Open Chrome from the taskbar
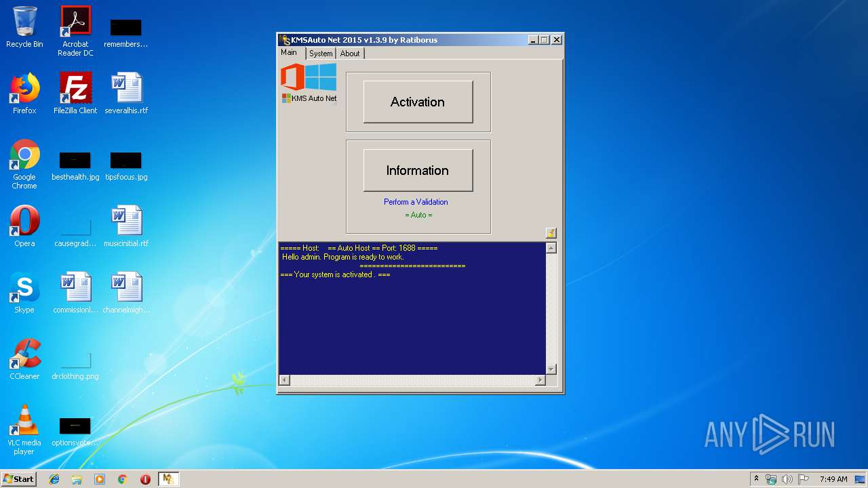This screenshot has width=868, height=488. pyautogui.click(x=122, y=479)
